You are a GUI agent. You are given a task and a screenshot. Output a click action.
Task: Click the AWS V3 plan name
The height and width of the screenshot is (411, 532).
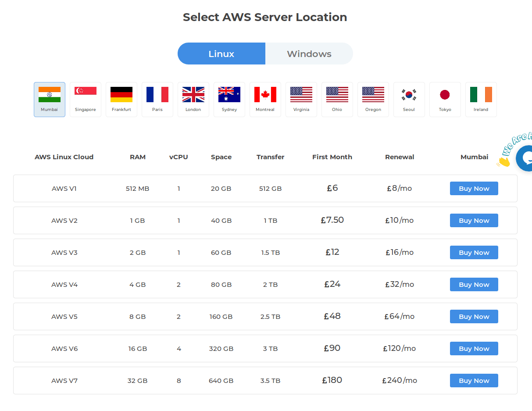64,253
